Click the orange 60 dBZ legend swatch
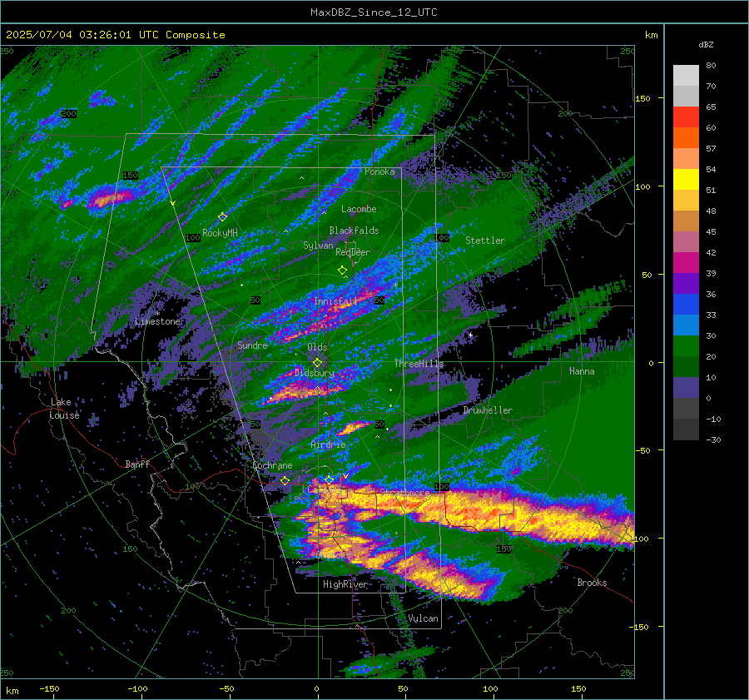749x700 pixels. (686, 137)
